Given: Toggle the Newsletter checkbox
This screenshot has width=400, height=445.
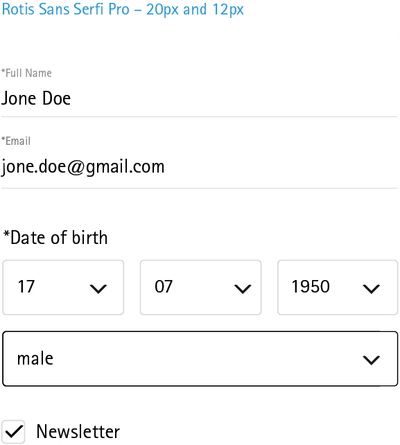Looking at the screenshot, I should point(13,432).
